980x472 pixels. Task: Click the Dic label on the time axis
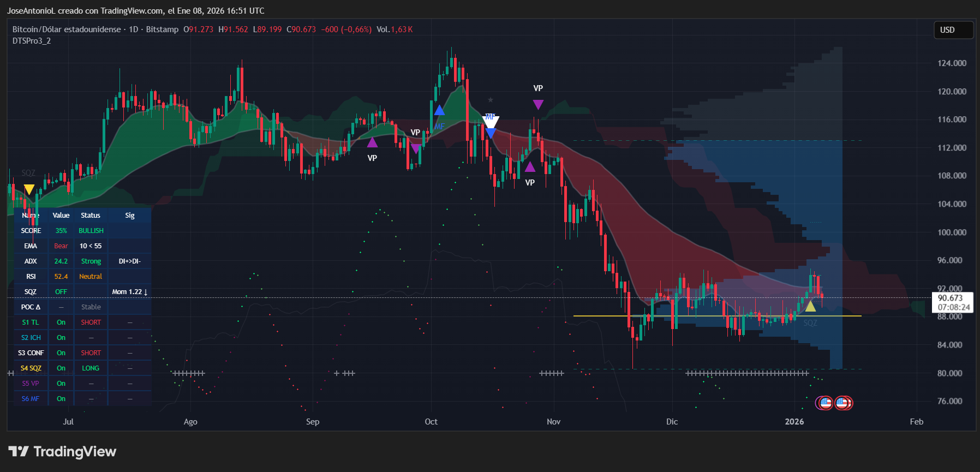point(672,422)
